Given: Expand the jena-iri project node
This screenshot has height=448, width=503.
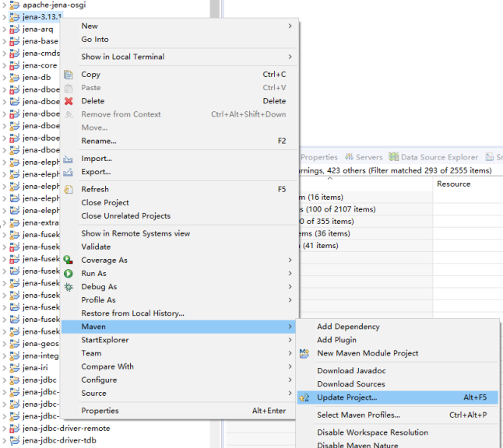Looking at the screenshot, I should (x=4, y=368).
